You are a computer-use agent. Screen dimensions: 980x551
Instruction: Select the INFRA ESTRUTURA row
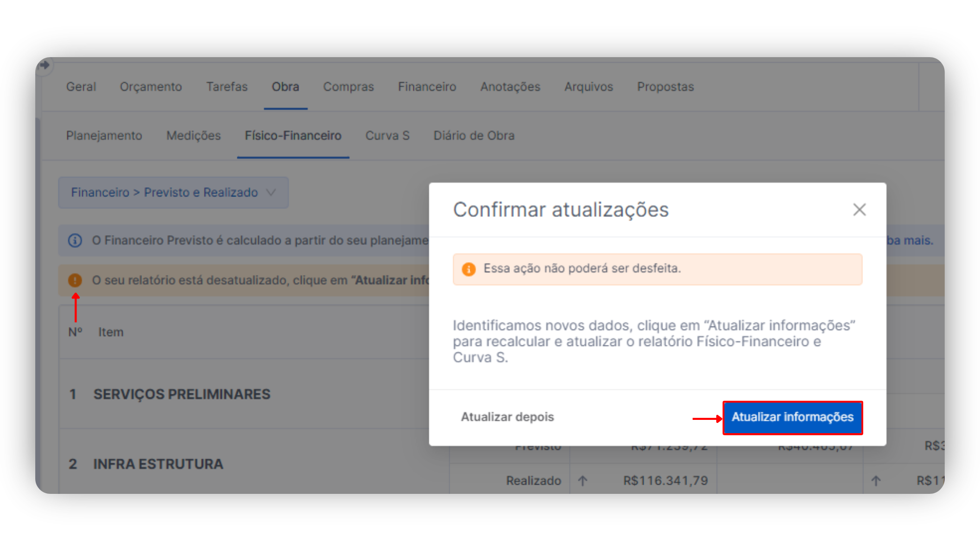pyautogui.click(x=158, y=464)
